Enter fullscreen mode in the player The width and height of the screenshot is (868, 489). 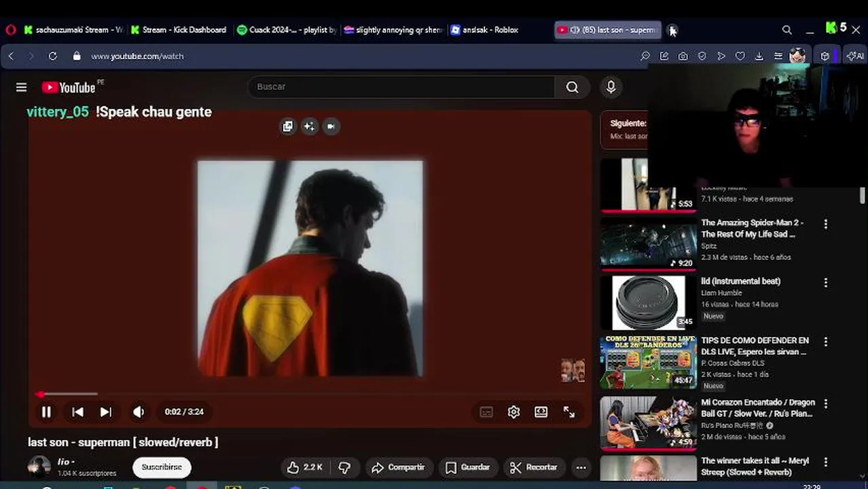coord(569,412)
